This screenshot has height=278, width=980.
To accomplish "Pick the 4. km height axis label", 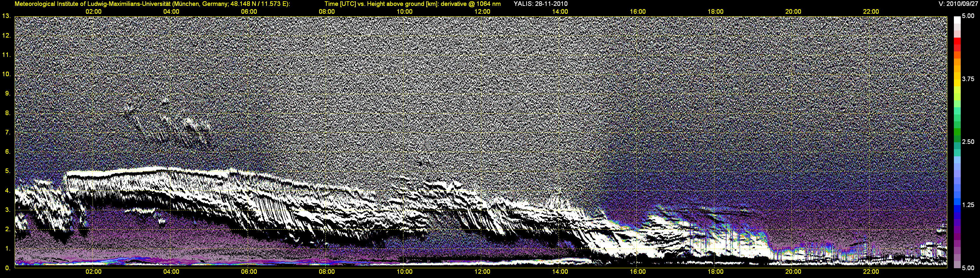I will coord(8,190).
